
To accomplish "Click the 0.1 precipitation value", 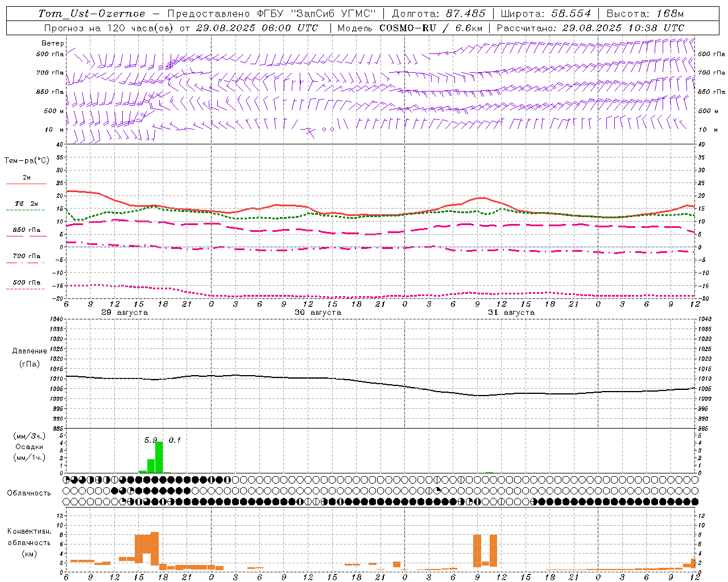I will tap(175, 440).
